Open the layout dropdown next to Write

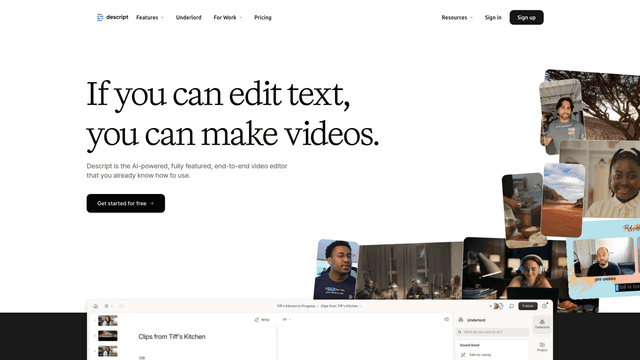tap(287, 320)
